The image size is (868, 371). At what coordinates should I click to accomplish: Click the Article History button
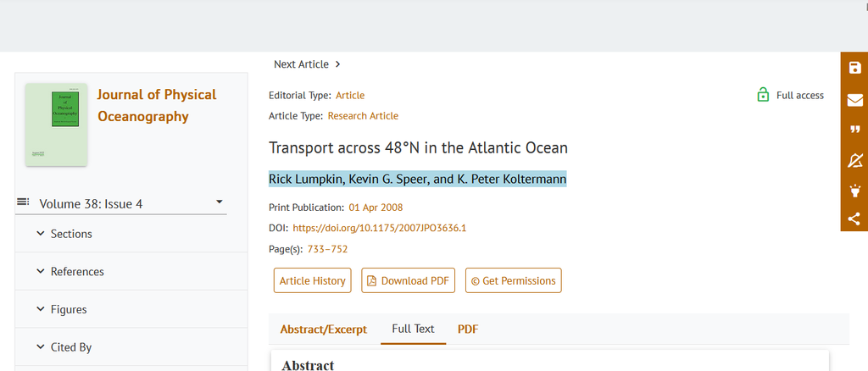click(313, 280)
